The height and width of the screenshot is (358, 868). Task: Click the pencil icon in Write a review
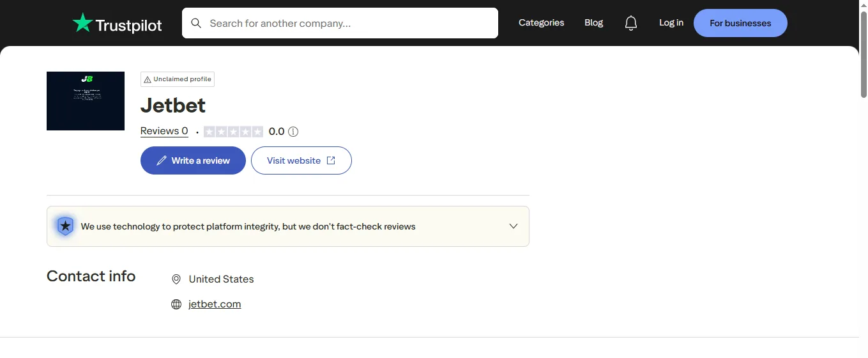(x=162, y=160)
